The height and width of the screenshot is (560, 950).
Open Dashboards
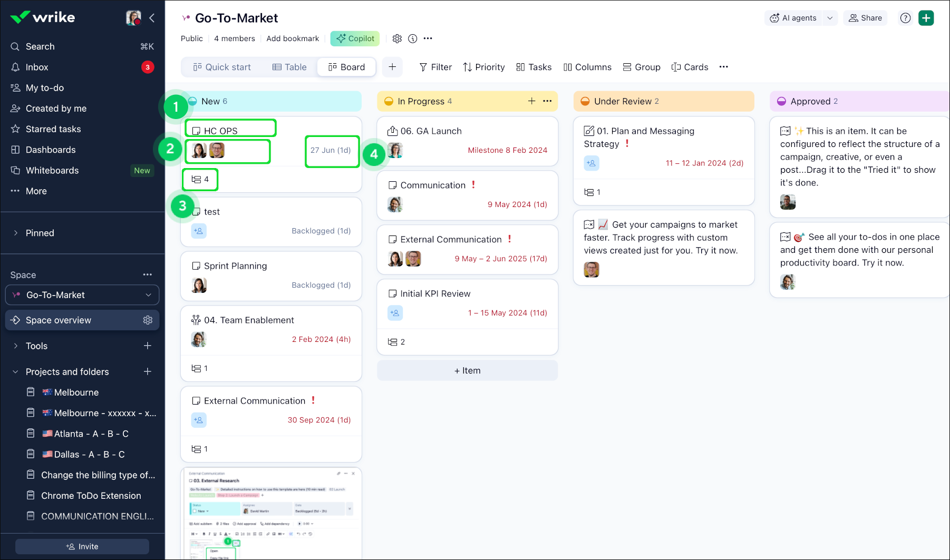pyautogui.click(x=82, y=150)
